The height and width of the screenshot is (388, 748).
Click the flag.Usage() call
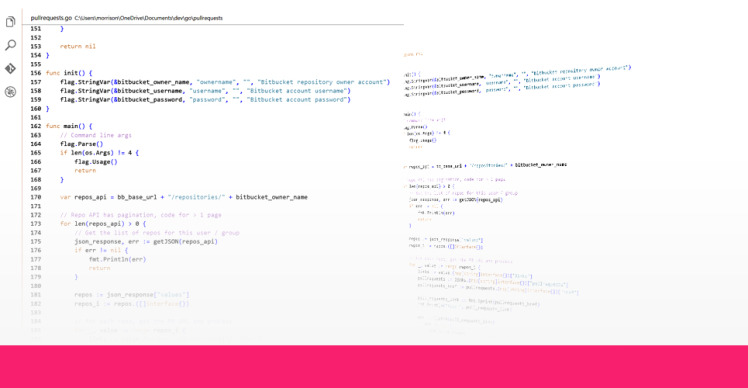(x=96, y=162)
